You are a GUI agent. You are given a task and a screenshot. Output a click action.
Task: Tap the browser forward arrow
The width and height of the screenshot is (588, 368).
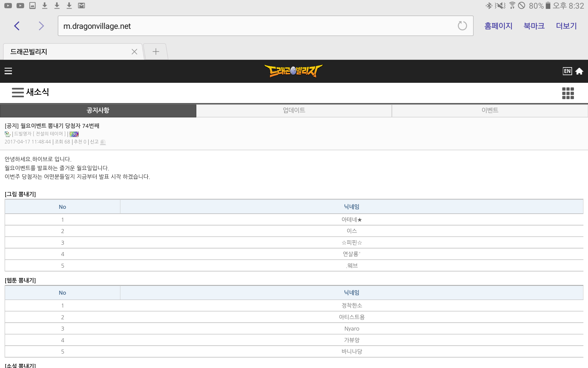(x=41, y=26)
